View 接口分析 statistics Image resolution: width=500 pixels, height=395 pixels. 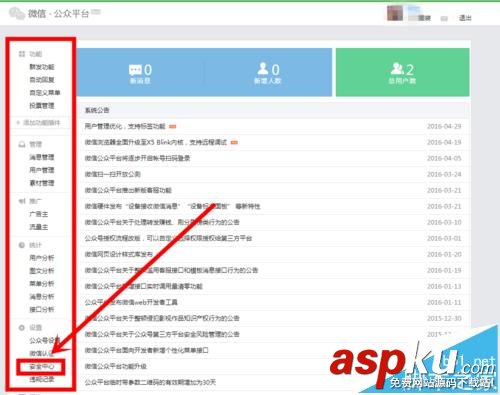coord(42,309)
